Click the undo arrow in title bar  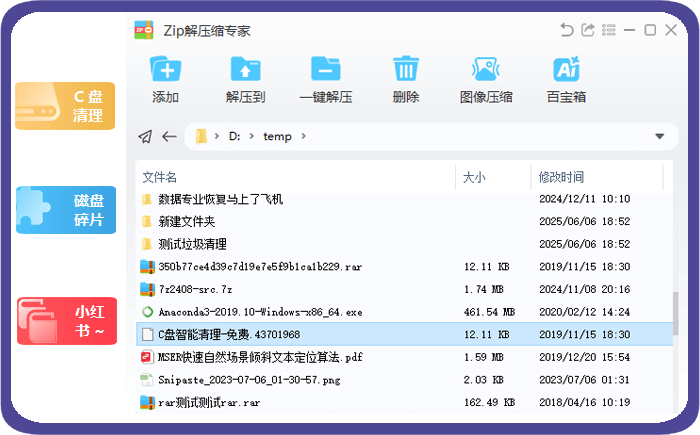567,30
